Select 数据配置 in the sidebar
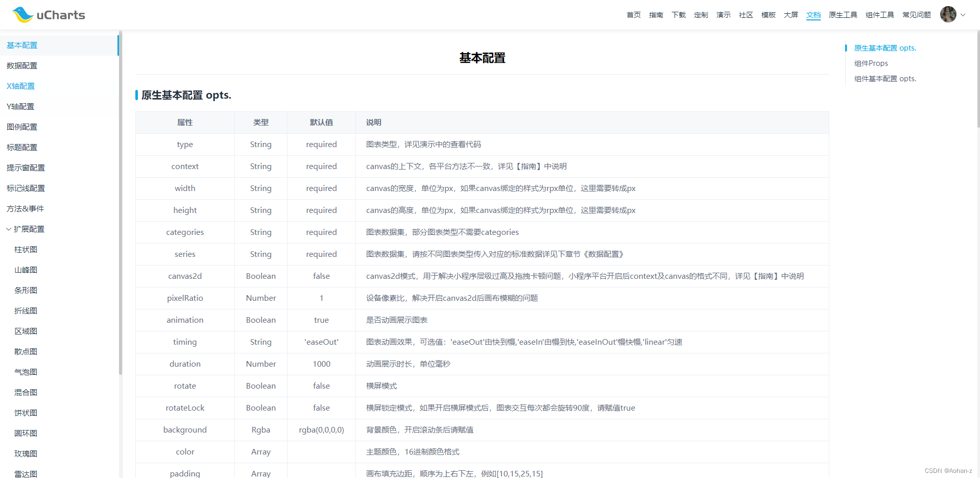This screenshot has height=478, width=980. pyautogui.click(x=21, y=65)
